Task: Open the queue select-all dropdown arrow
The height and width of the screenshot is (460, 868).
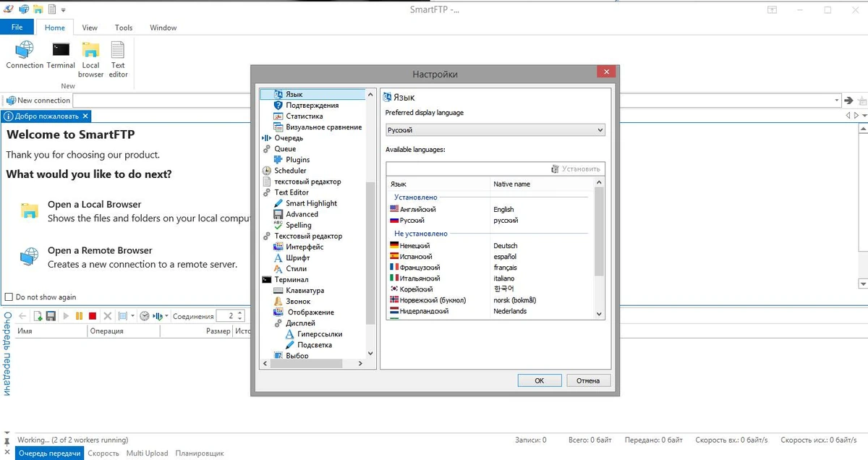Action: [x=132, y=316]
